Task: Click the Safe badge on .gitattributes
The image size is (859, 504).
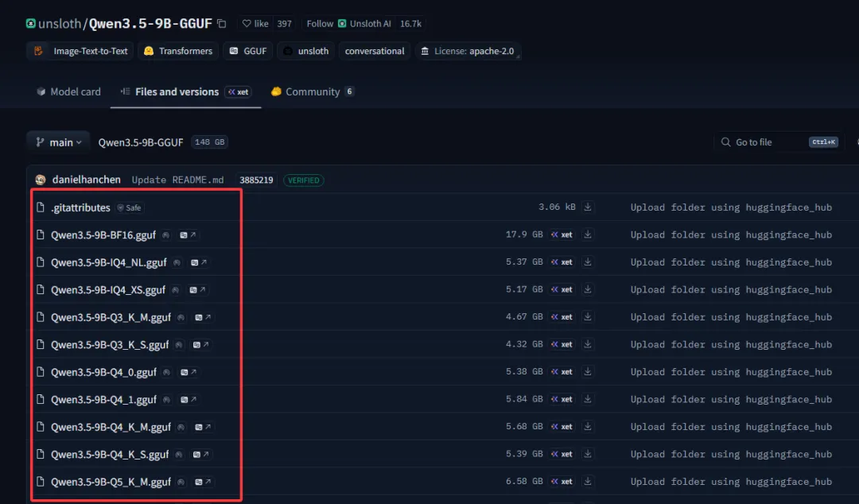Action: (x=130, y=207)
